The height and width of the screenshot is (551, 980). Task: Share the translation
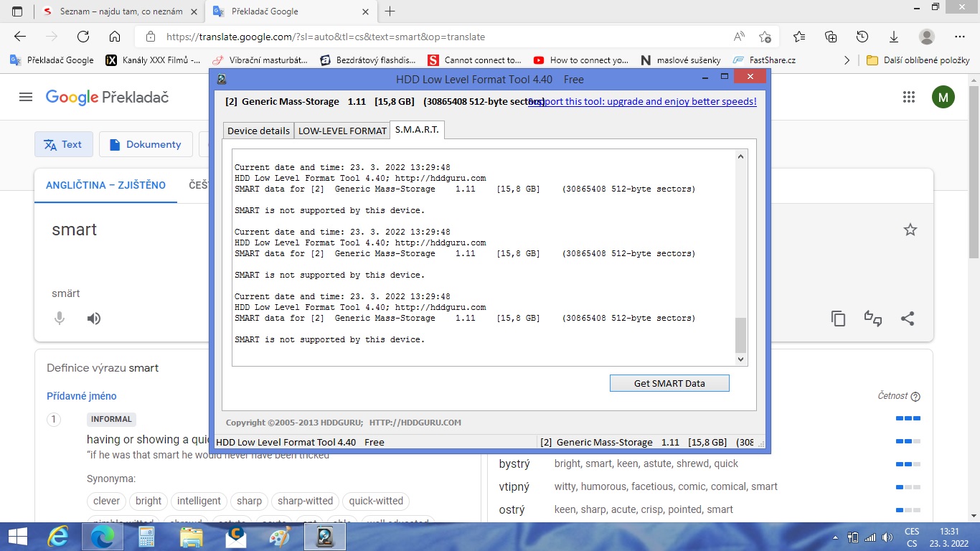[x=908, y=319]
